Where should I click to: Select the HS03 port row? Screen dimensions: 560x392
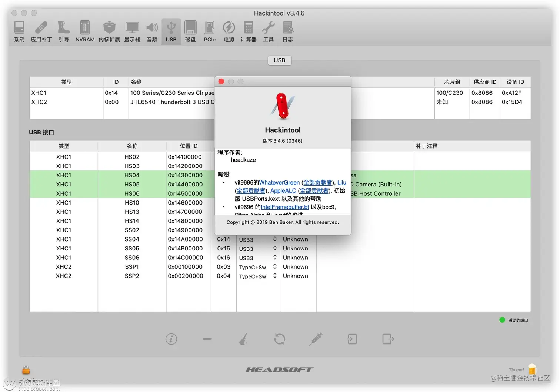coord(280,166)
